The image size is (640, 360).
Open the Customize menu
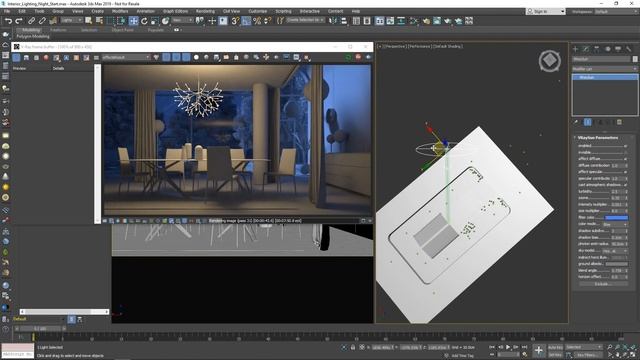(x=258, y=11)
